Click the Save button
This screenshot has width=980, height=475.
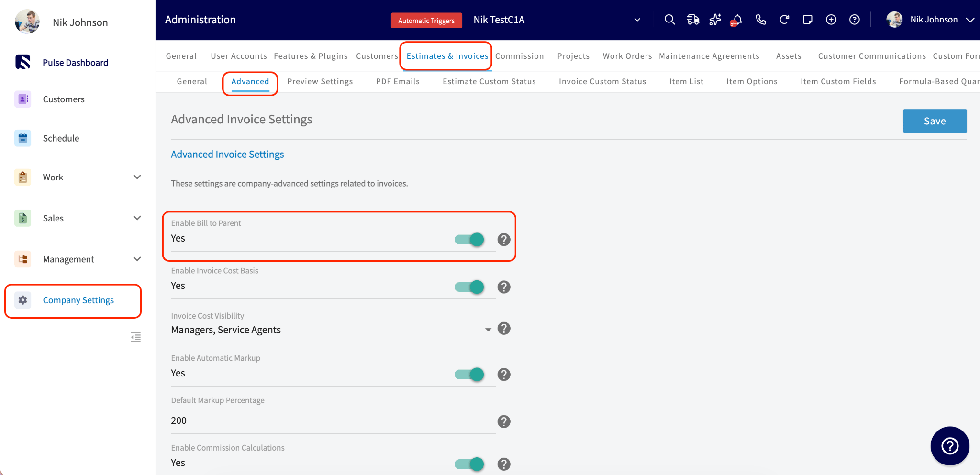click(935, 121)
